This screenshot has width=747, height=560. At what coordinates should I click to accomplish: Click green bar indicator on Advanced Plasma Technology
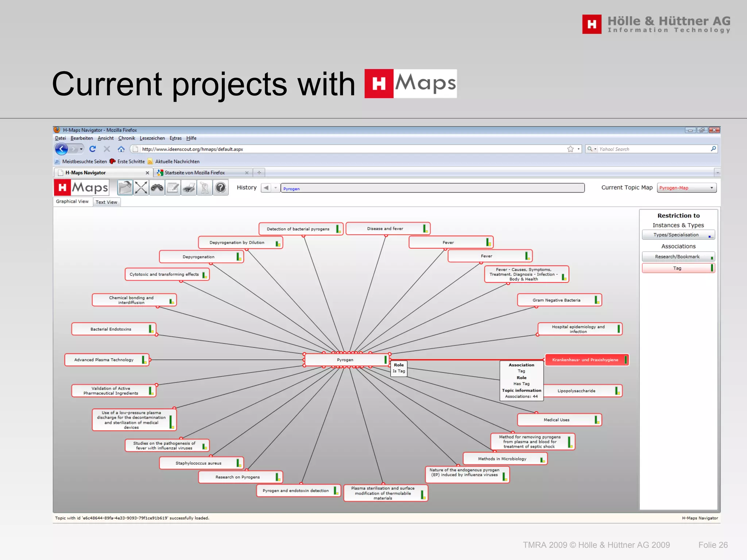pos(144,359)
